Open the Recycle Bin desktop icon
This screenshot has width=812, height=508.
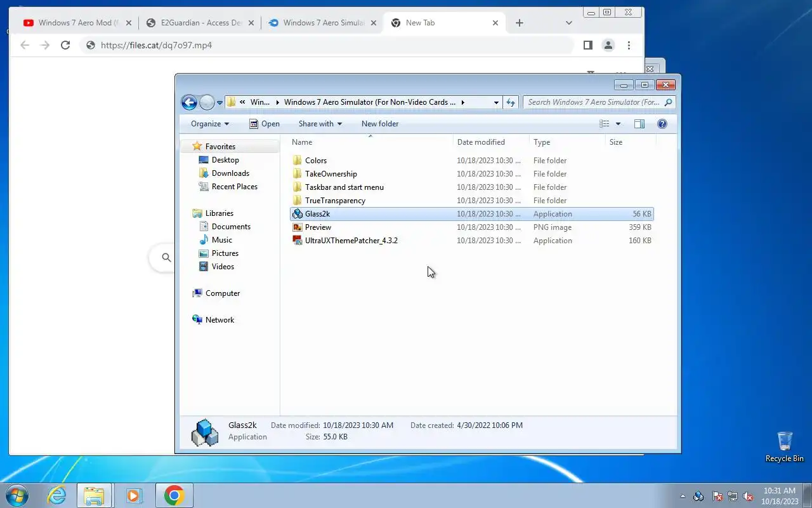[x=785, y=447]
